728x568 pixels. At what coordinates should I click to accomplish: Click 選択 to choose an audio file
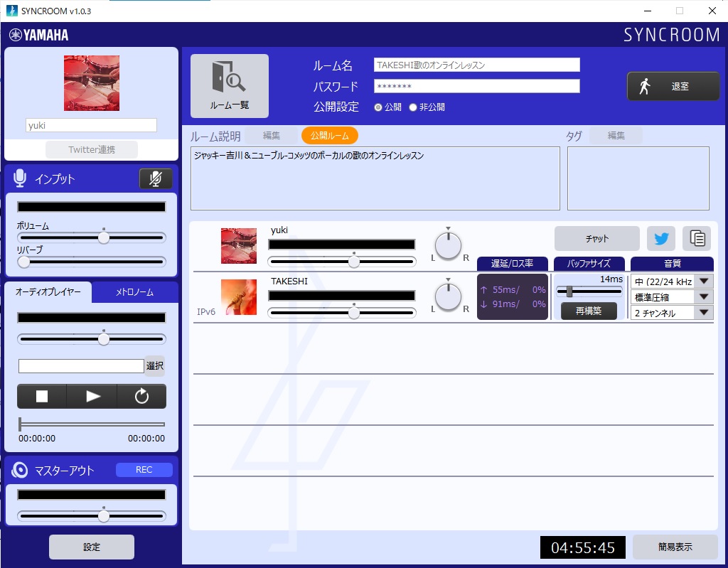(x=154, y=366)
